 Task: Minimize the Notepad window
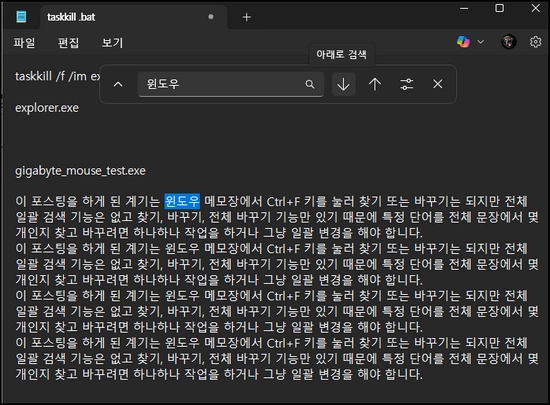coord(464,8)
